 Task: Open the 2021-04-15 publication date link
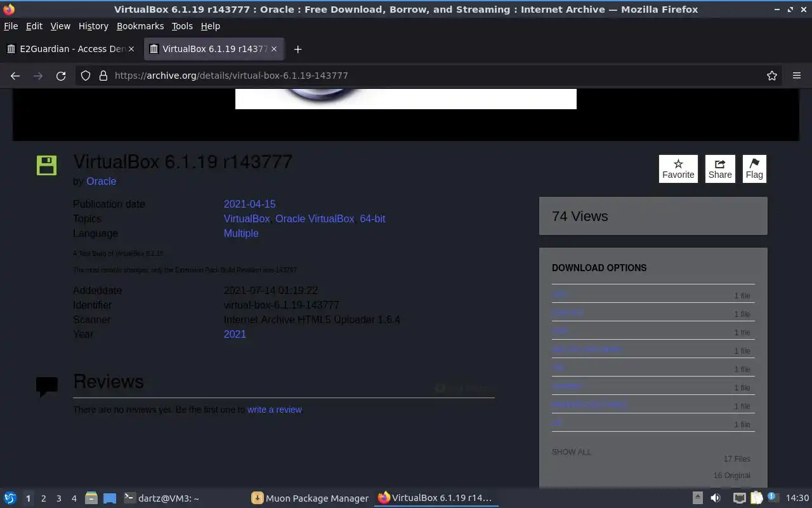click(x=250, y=204)
